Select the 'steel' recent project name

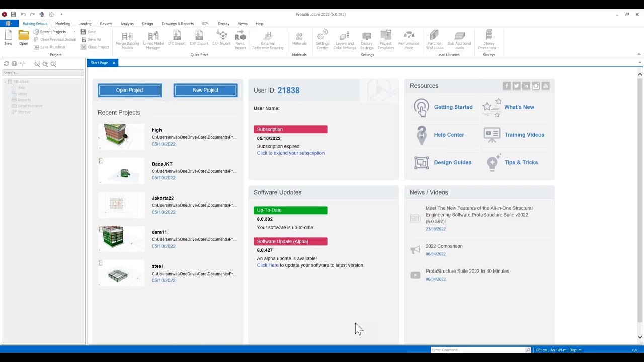coord(157,266)
